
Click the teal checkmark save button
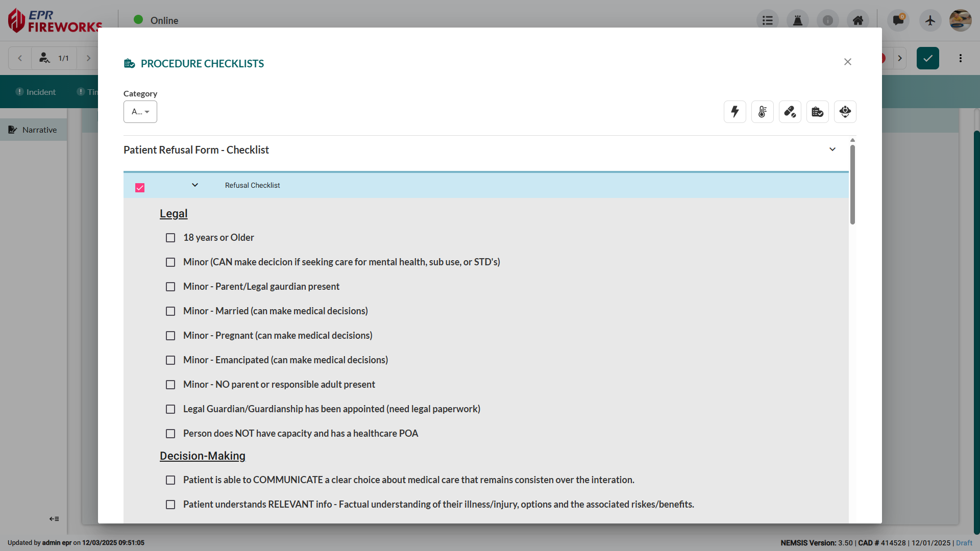927,58
